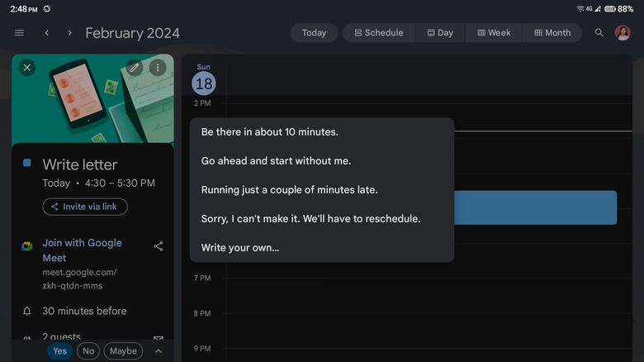644x362 pixels.
Task: Click the blue event block in calendar
Action: 537,207
